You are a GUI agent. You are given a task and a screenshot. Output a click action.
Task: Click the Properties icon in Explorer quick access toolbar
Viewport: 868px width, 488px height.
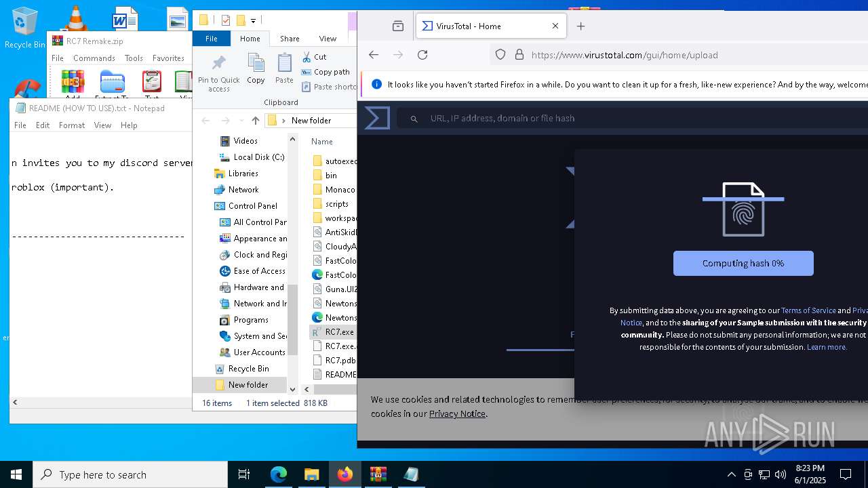226,20
